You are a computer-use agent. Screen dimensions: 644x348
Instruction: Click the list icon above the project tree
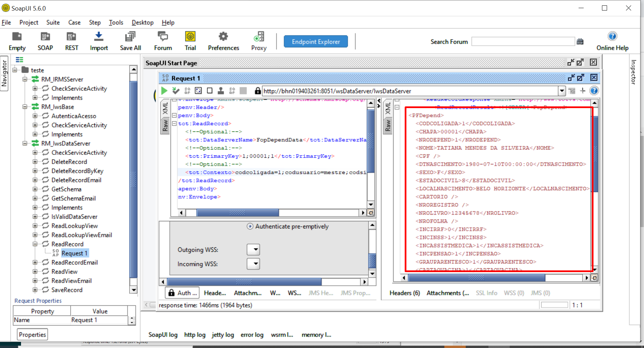[x=20, y=60]
